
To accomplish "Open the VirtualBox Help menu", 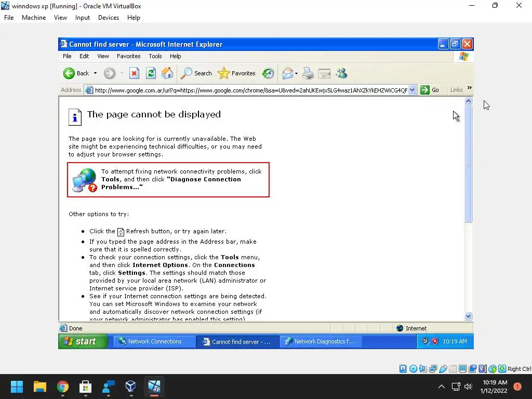I will pyautogui.click(x=134, y=18).
